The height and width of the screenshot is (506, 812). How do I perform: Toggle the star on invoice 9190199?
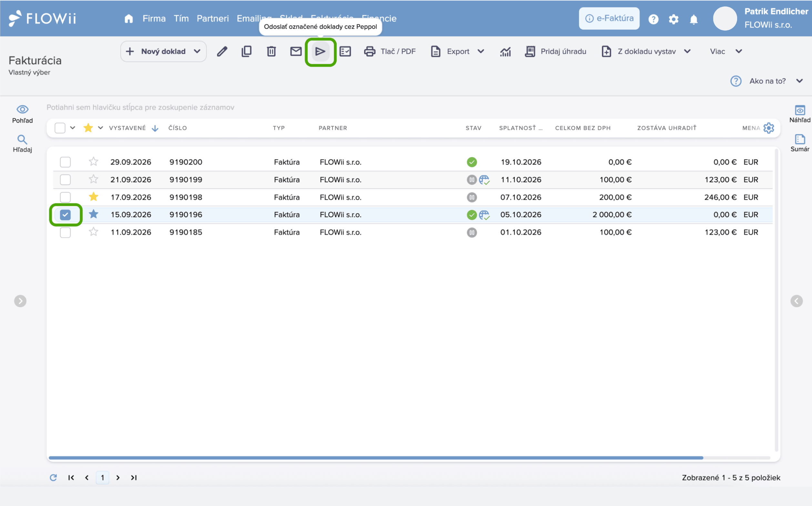pyautogui.click(x=93, y=179)
